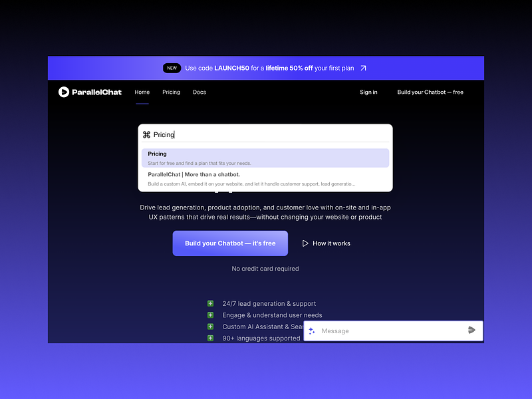
Task: Click the arrow icon in promo banner
Action: click(x=363, y=68)
